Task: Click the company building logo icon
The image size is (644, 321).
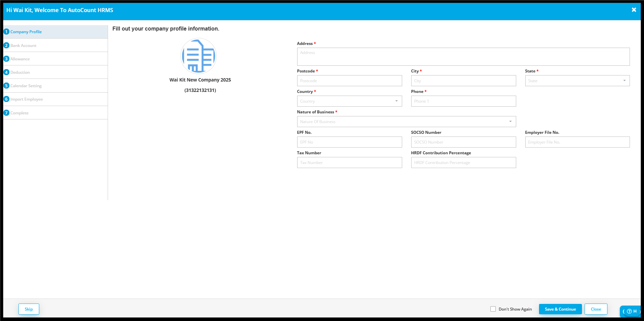Action: 199,56
